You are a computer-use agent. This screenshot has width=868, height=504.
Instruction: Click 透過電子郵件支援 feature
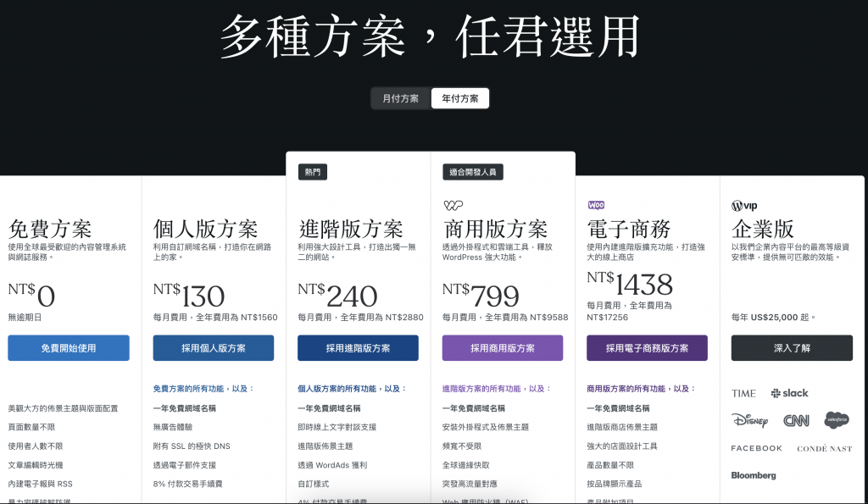pos(184,465)
